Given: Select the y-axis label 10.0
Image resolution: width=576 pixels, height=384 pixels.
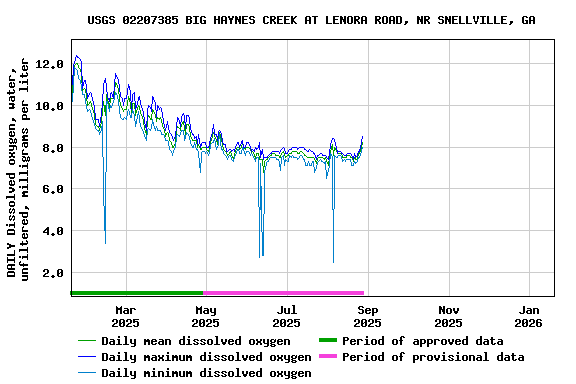Looking at the screenshot, I should click(x=50, y=106).
